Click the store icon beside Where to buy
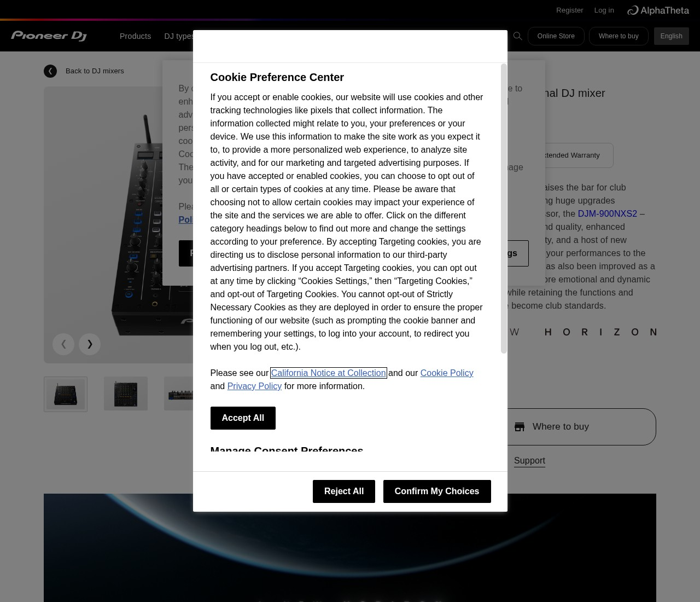 click(520, 427)
